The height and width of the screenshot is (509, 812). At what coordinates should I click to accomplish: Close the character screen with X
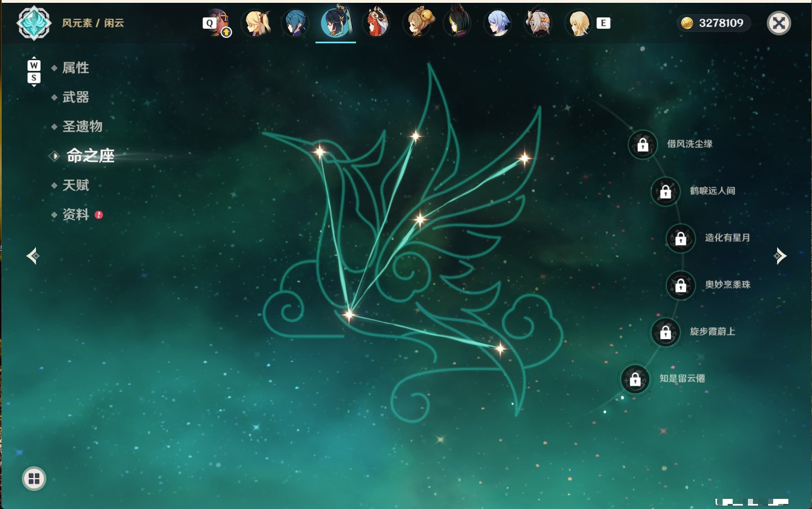click(x=779, y=23)
